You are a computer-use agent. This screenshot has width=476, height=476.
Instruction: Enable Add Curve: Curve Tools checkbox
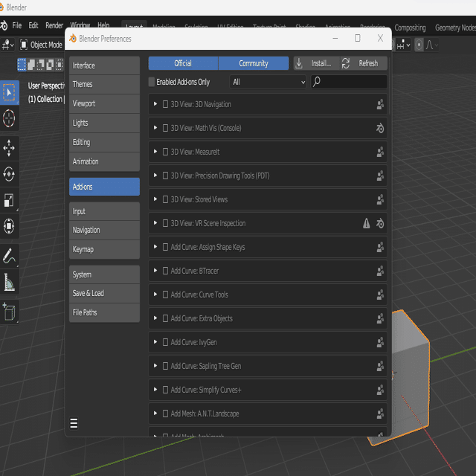click(x=165, y=295)
